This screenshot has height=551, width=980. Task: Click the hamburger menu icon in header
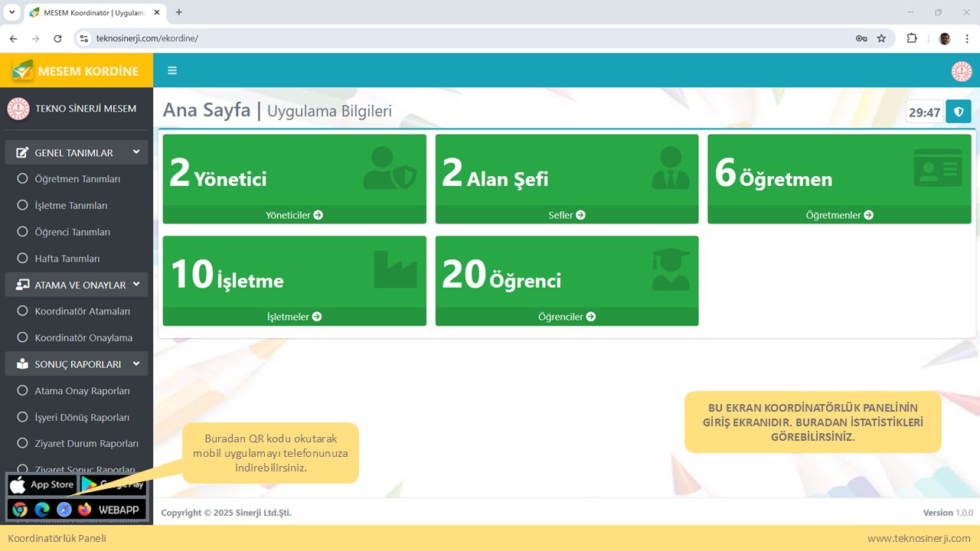pyautogui.click(x=172, y=70)
